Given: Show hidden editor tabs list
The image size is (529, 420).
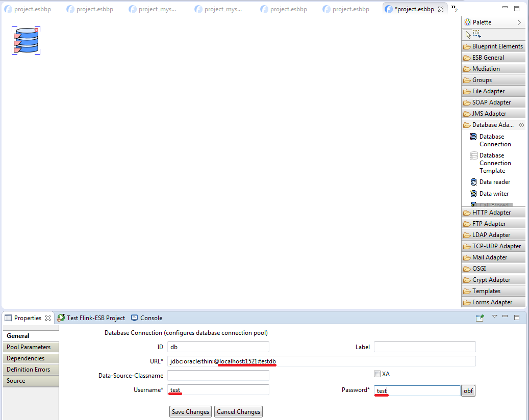Looking at the screenshot, I should (454, 9).
